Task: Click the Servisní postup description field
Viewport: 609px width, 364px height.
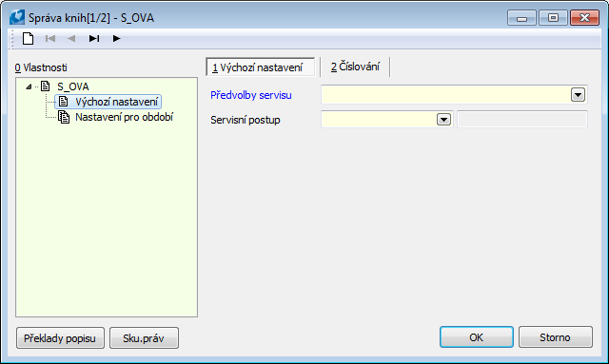Action: click(x=522, y=119)
